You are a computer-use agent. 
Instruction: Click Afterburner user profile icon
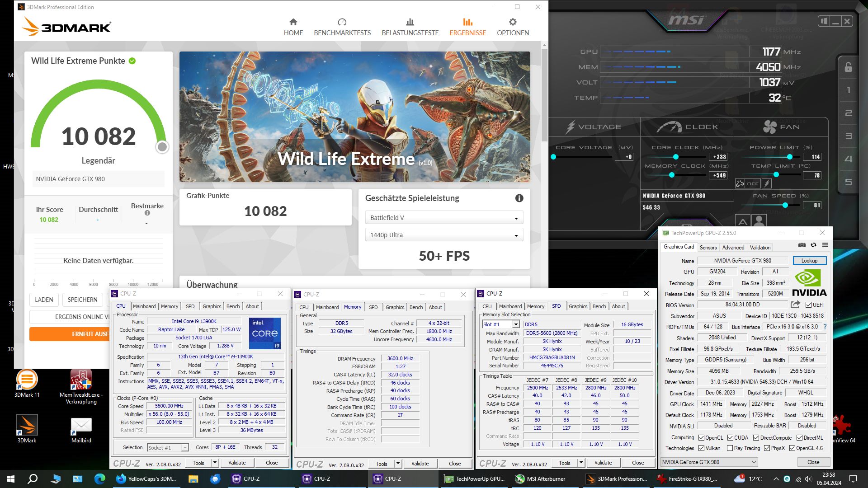(759, 221)
